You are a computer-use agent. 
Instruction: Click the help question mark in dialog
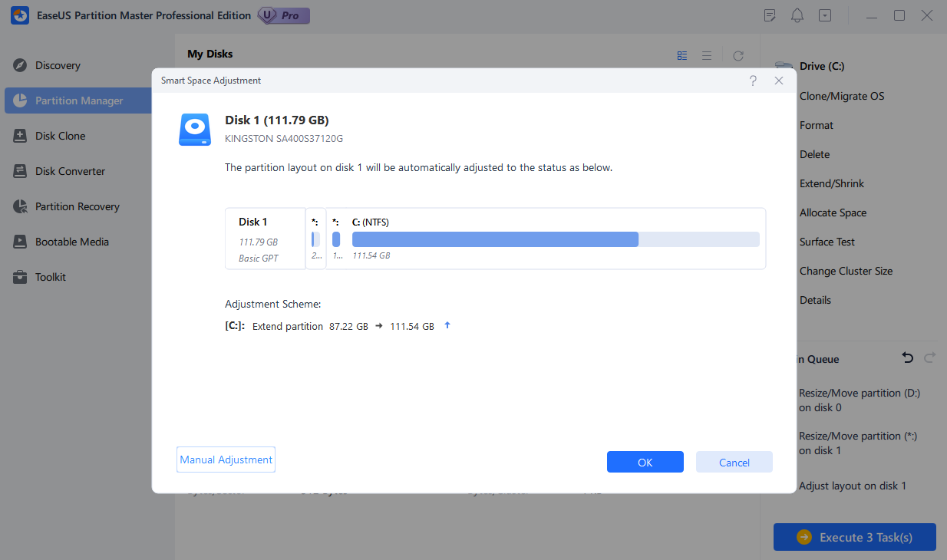[x=753, y=81]
